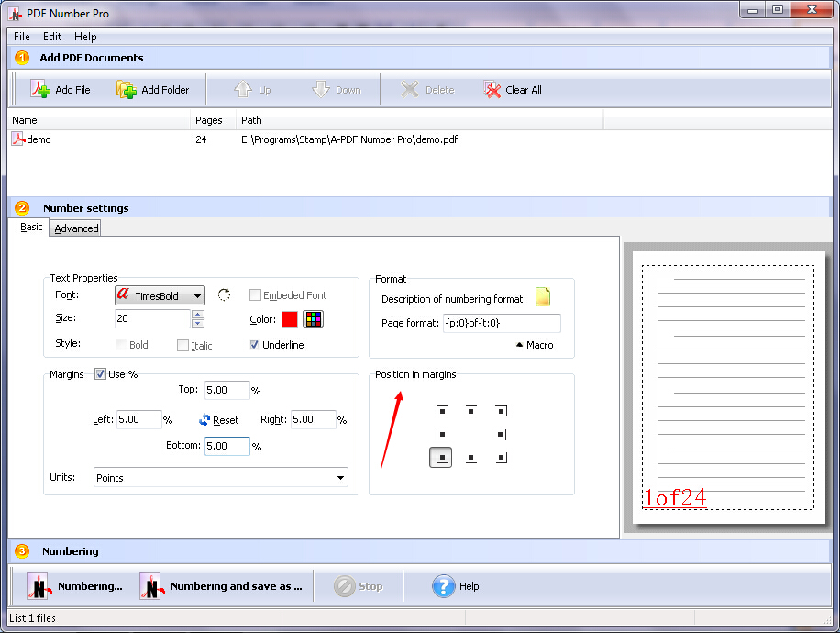840x633 pixels.
Task: Click the refresh font list icon
Action: (x=224, y=294)
